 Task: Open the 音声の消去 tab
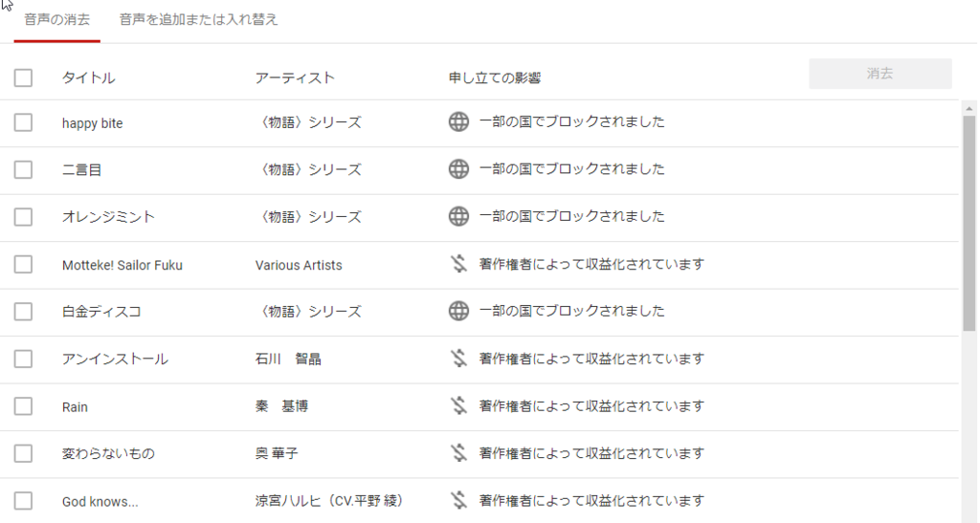pos(56,20)
